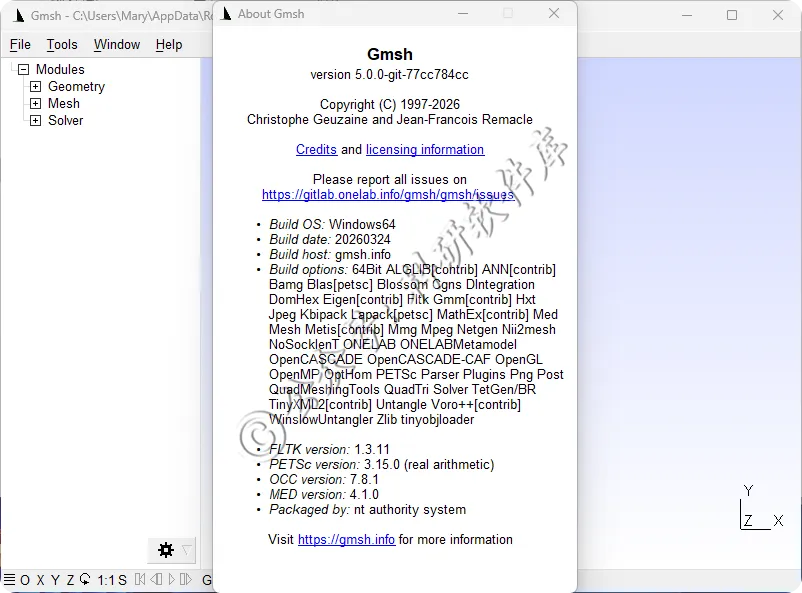The image size is (802, 593).
Task: Step forward one animation frame
Action: tap(186, 579)
